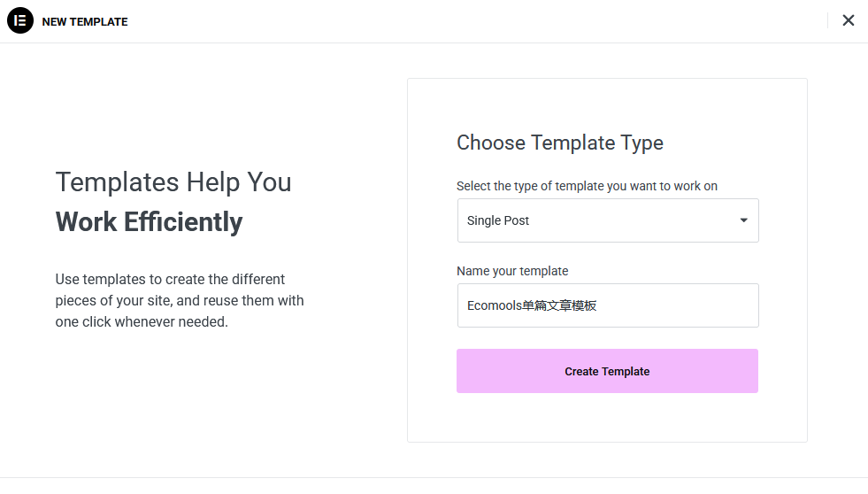Click the dropdown caret arrow

pyautogui.click(x=743, y=220)
